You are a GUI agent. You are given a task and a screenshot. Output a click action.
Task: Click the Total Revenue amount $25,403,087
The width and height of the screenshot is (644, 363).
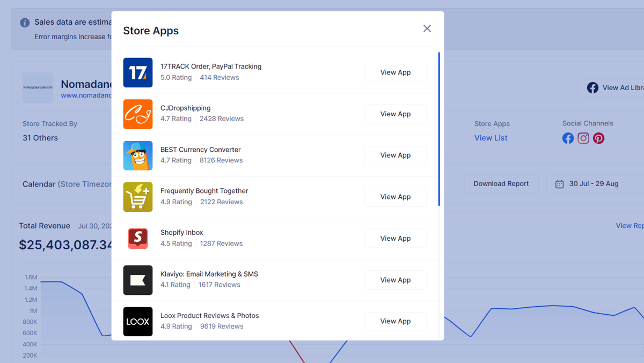coord(65,245)
